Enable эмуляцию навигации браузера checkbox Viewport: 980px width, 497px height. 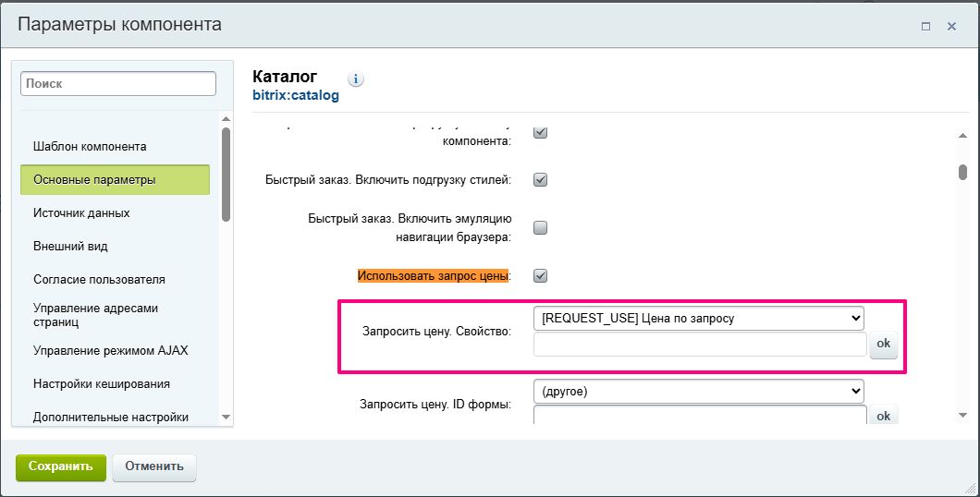pyautogui.click(x=541, y=228)
